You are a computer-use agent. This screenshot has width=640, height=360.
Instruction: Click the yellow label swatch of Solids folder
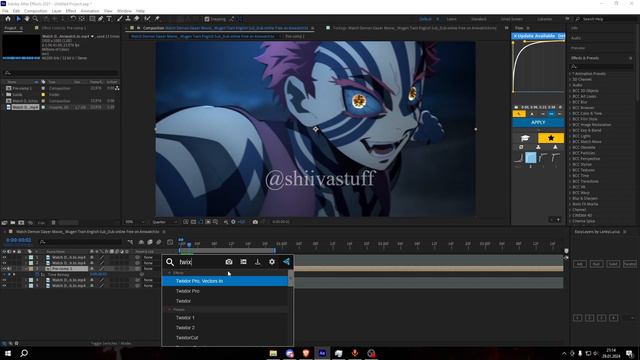[43, 94]
